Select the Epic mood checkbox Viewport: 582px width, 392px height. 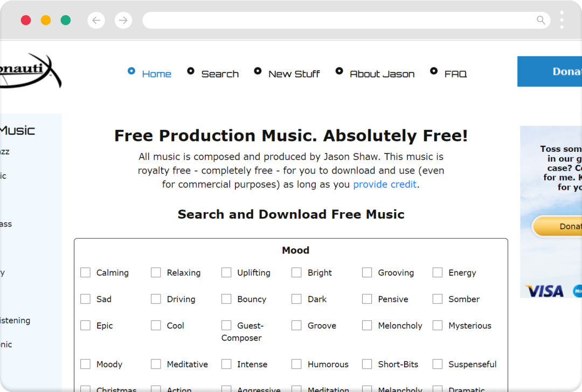tap(85, 325)
